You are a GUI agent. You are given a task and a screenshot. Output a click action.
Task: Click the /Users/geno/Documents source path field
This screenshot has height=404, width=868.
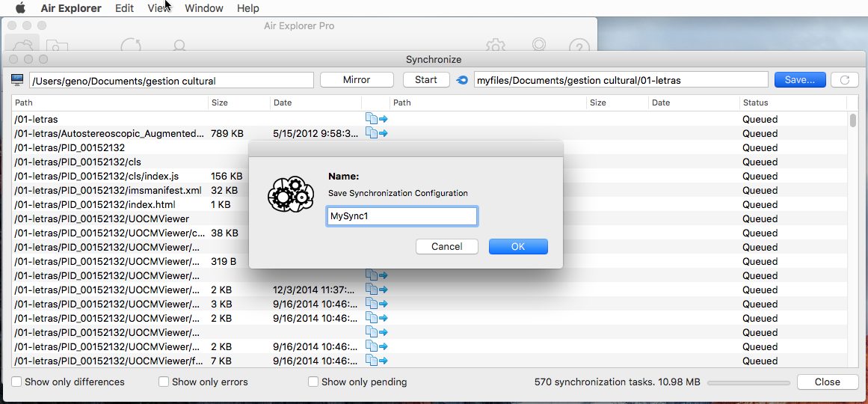coord(172,80)
